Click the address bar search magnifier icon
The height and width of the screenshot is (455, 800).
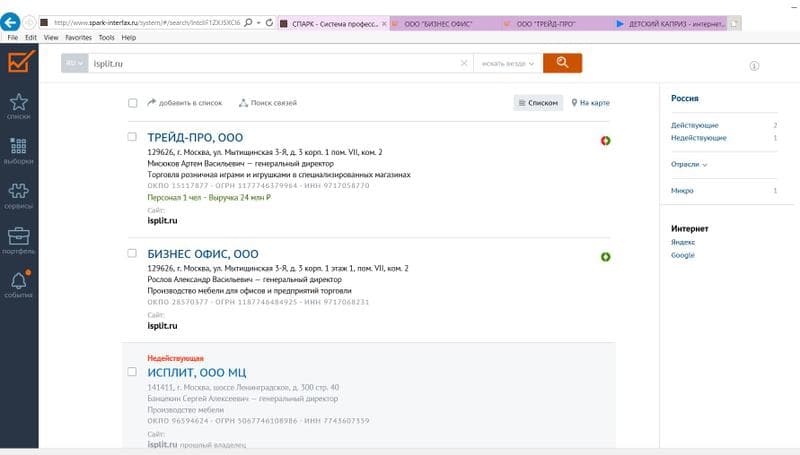tap(248, 22)
